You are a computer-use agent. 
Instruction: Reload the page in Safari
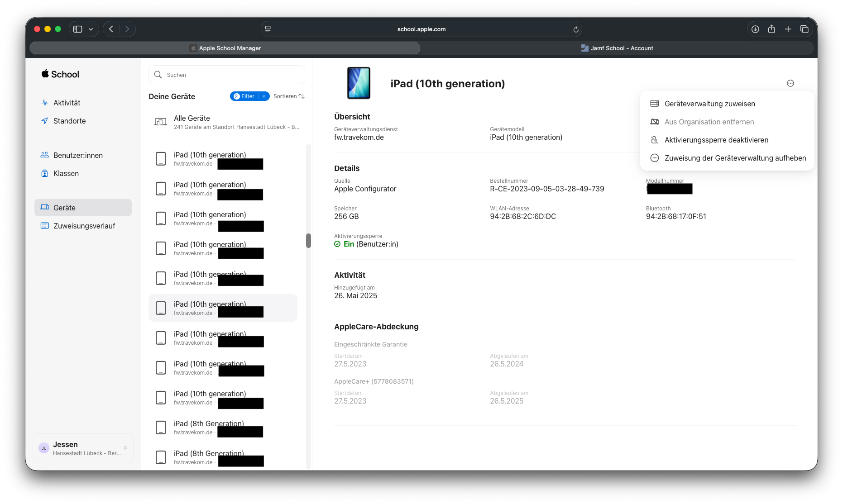coord(576,29)
